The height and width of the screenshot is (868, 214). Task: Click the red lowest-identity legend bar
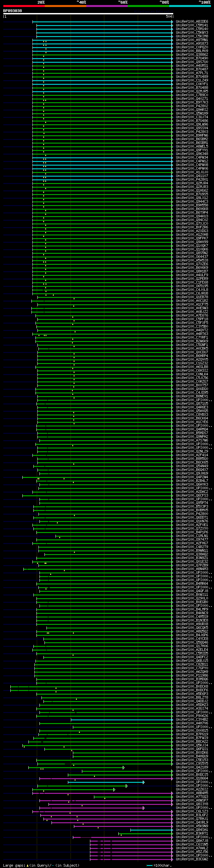24,6
